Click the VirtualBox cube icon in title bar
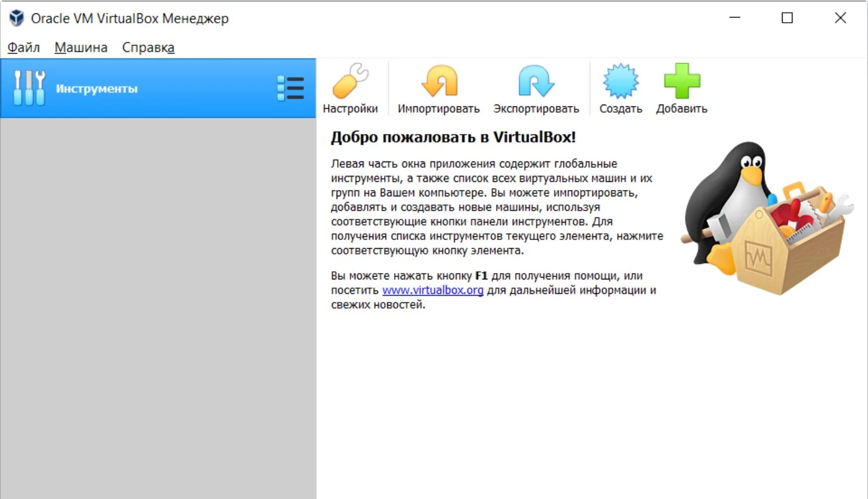This screenshot has height=499, width=868. [x=16, y=18]
